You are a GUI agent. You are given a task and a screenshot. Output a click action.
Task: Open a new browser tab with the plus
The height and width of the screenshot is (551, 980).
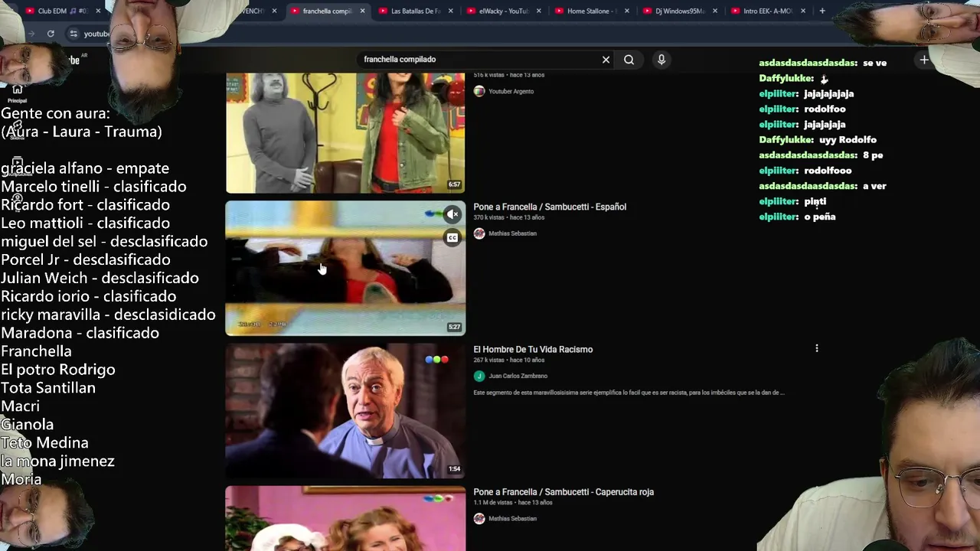tap(822, 11)
